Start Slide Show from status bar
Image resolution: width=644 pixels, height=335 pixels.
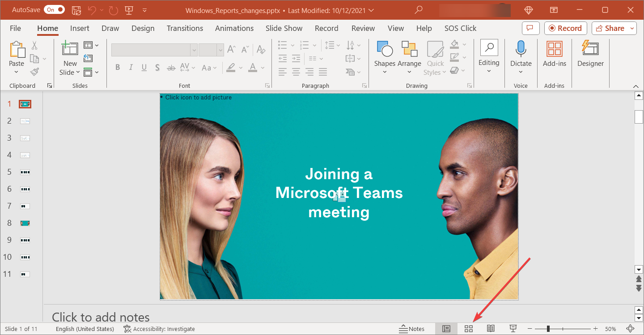tap(513, 329)
